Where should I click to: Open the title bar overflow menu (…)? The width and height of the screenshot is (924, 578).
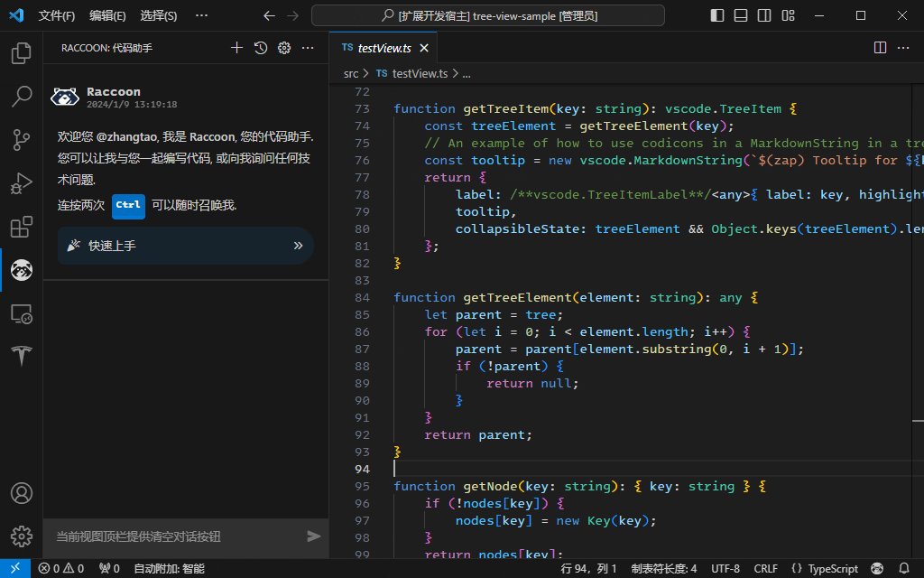tap(201, 15)
